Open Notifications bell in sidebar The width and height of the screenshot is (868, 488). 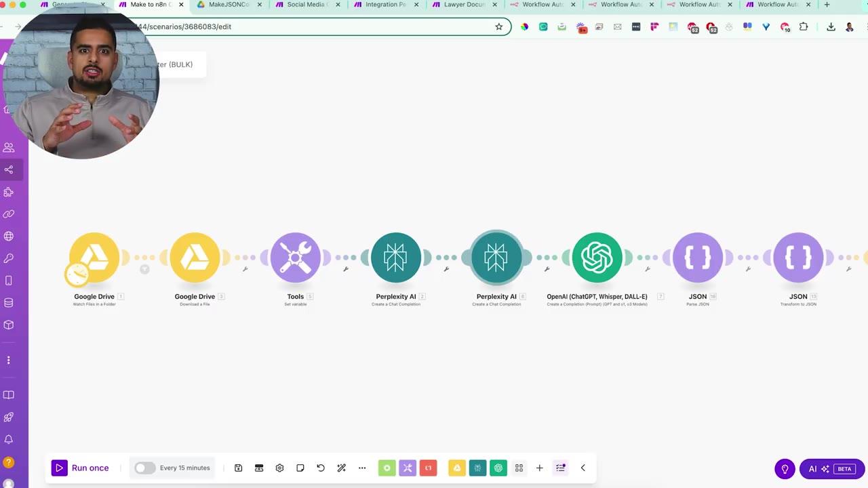point(9,440)
